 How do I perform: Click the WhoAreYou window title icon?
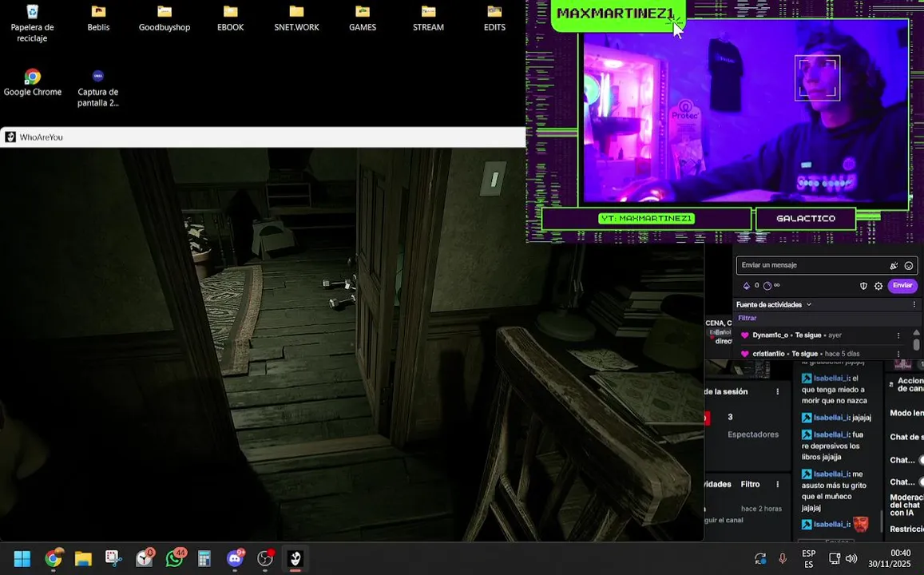coord(10,137)
